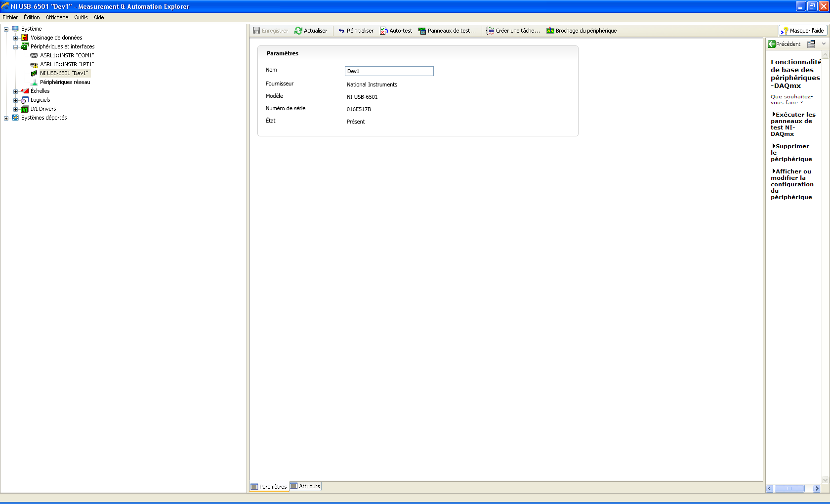
Task: Expand the Échelles tree node
Action: tap(16, 91)
